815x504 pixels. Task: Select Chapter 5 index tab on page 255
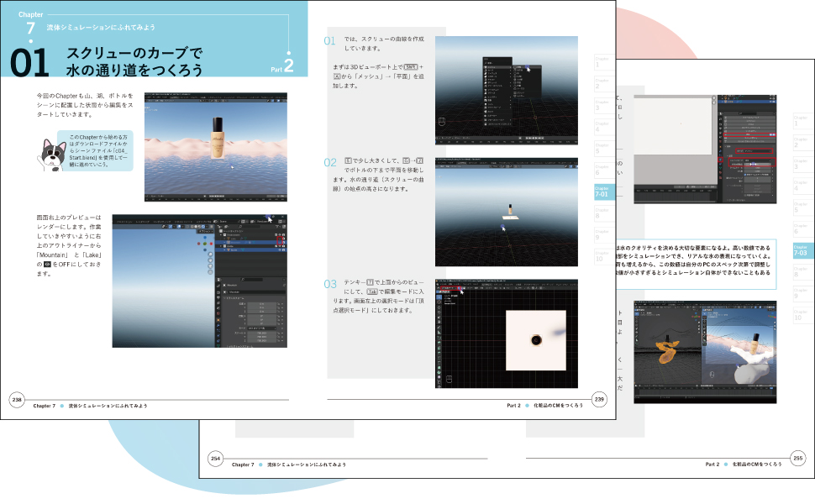point(802,207)
